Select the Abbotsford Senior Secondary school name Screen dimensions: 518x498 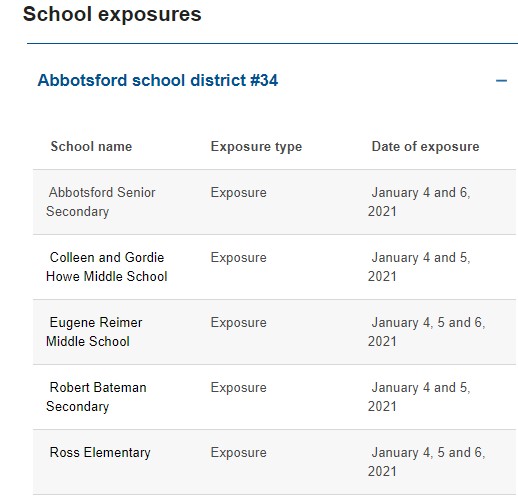click(101, 202)
